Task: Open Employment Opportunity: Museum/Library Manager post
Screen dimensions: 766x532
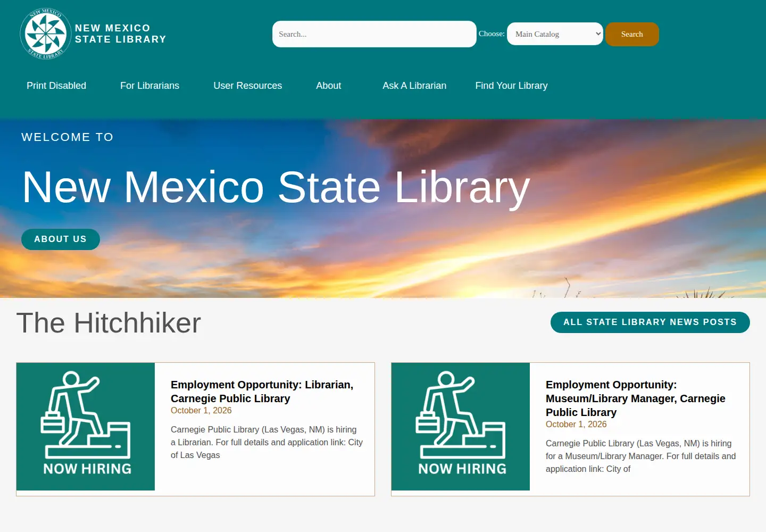Action: pos(636,398)
